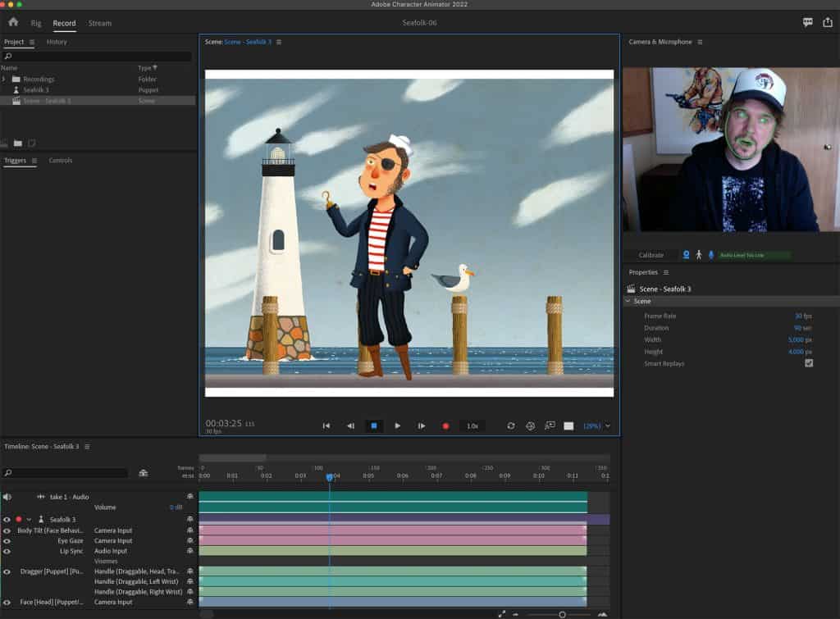Open the Project panel menu
The width and height of the screenshot is (840, 619).
click(32, 42)
